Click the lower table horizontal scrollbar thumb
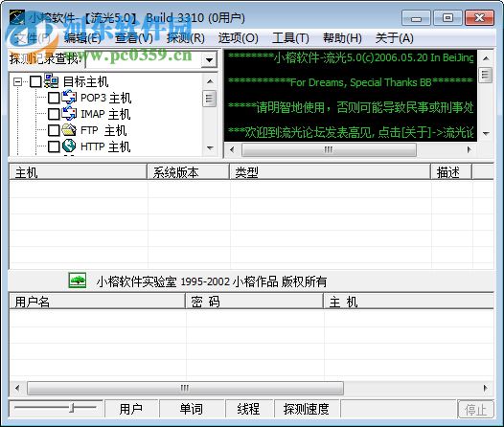Image resolution: width=504 pixels, height=427 pixels. [x=186, y=388]
